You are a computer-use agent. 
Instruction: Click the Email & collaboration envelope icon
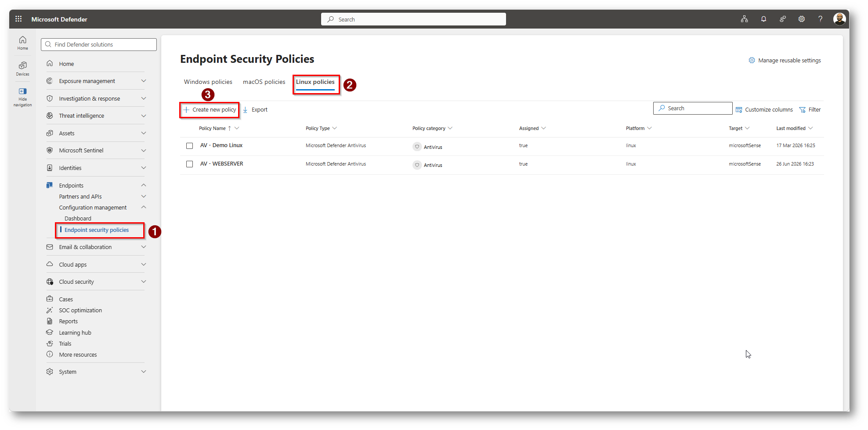50,247
